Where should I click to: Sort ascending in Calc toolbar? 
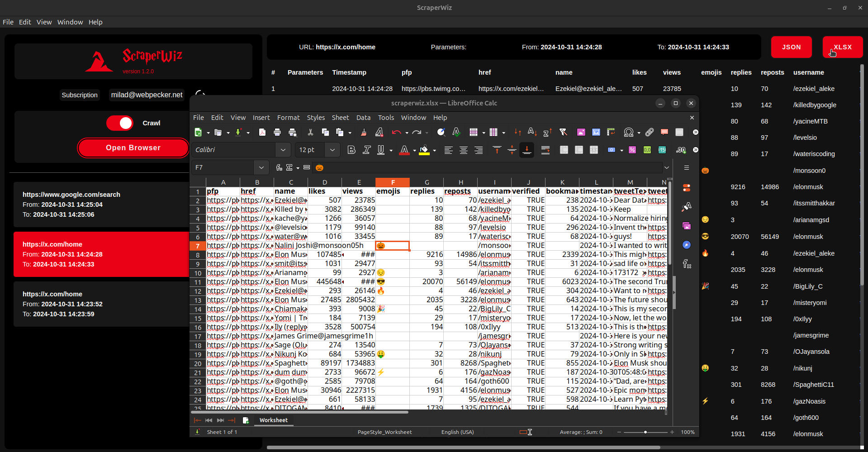pos(532,132)
